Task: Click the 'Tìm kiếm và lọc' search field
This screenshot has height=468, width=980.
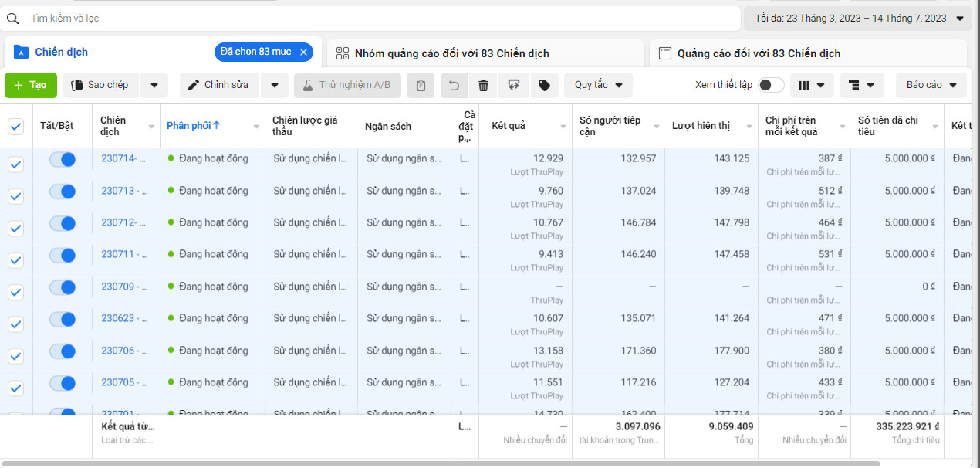Action: point(370,18)
